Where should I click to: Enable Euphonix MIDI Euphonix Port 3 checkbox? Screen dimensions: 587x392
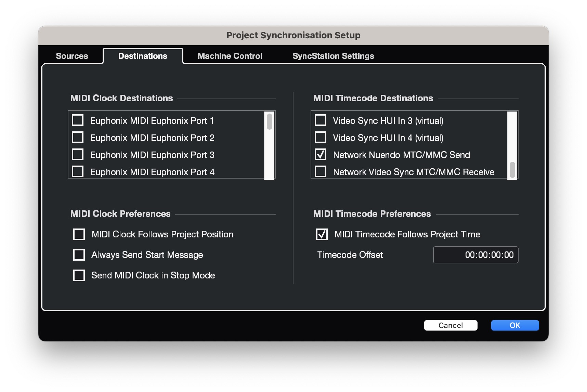[78, 155]
